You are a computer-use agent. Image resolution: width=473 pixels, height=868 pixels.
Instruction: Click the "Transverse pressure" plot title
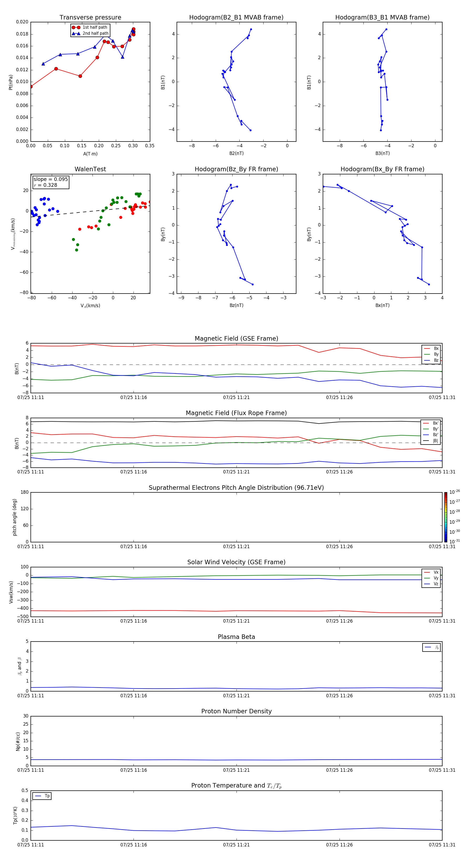[90, 18]
